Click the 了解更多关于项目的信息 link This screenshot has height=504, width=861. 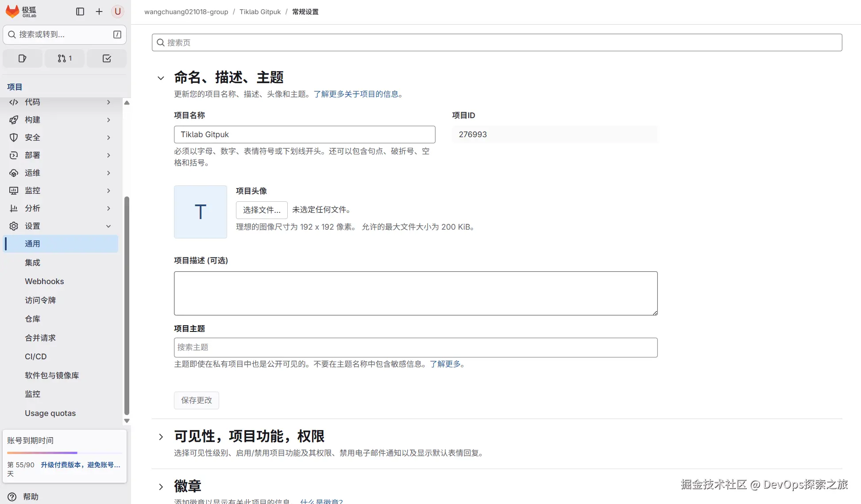(x=356, y=94)
